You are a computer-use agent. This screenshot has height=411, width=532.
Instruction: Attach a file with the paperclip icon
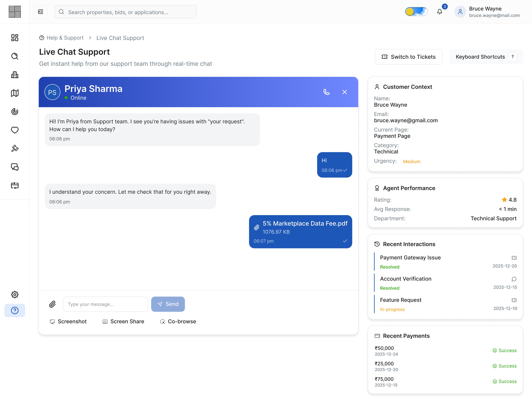(52, 304)
